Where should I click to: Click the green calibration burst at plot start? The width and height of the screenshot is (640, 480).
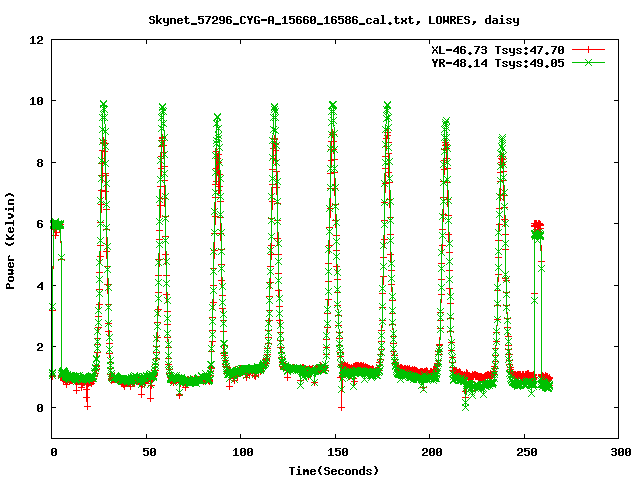coord(57,224)
